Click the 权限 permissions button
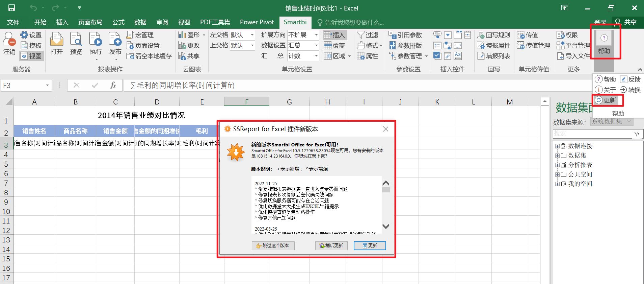 pos(567,35)
